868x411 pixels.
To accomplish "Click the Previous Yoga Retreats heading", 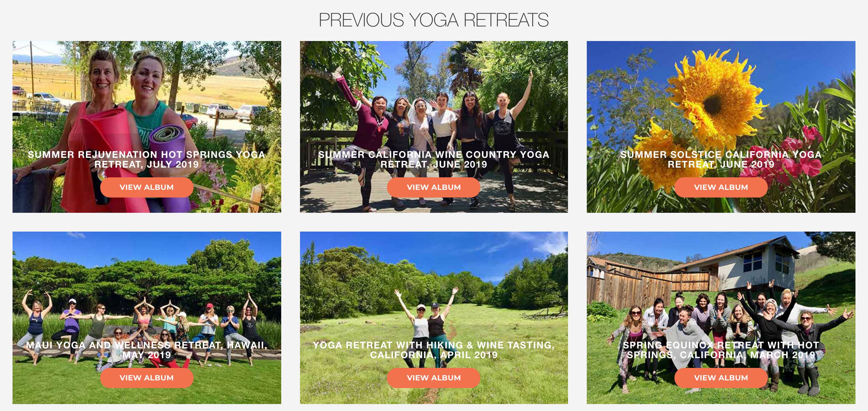I will [434, 20].
